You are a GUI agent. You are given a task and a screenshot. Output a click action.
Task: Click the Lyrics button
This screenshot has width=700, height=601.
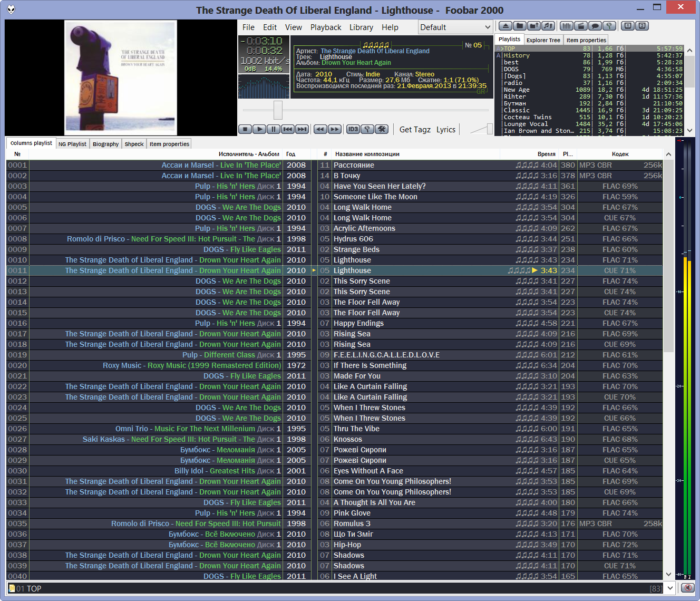pyautogui.click(x=445, y=130)
